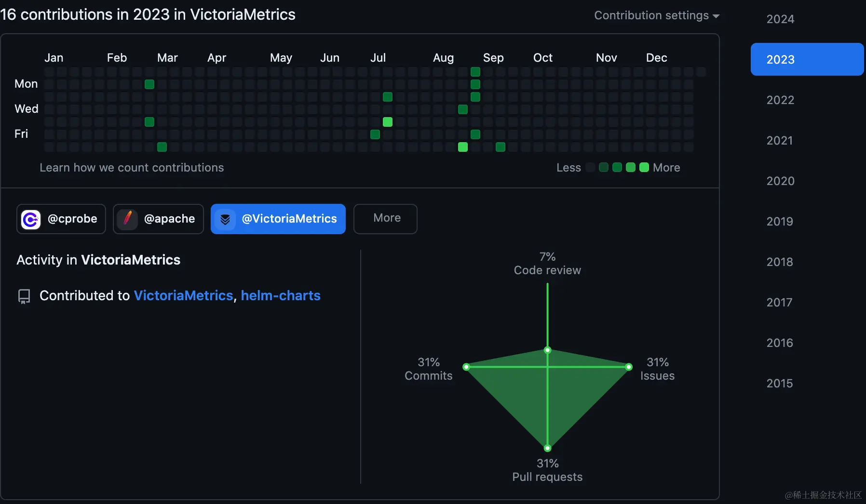Click the '16 contributions in 2023' heading
866x504 pixels.
coord(148,14)
